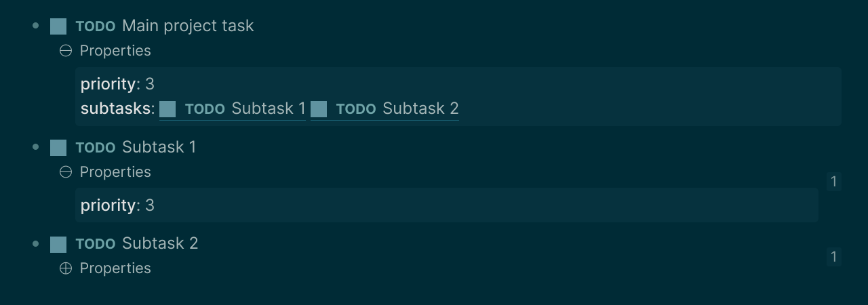Tick the inline Subtask 2 property checkbox
The width and height of the screenshot is (868, 305).
[319, 109]
